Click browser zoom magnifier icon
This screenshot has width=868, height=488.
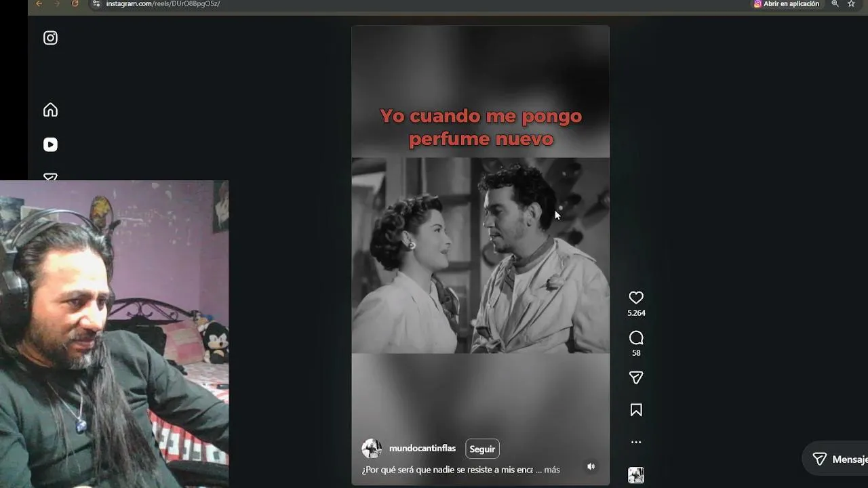835,4
